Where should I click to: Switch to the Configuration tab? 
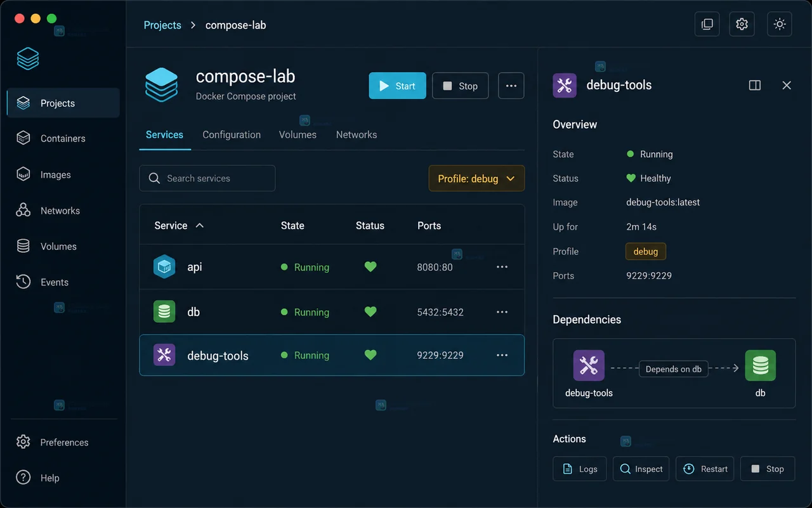(232, 134)
